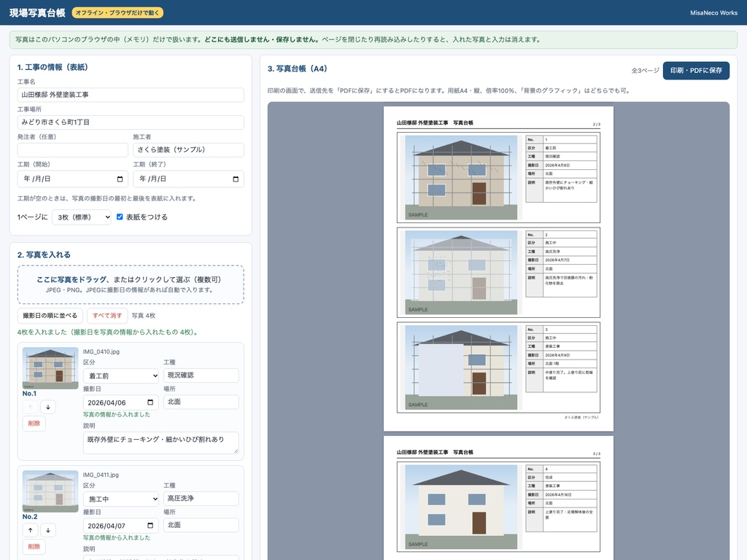Click 4枚を入れました status message
Viewport: 747px width, 560px height.
[108, 332]
